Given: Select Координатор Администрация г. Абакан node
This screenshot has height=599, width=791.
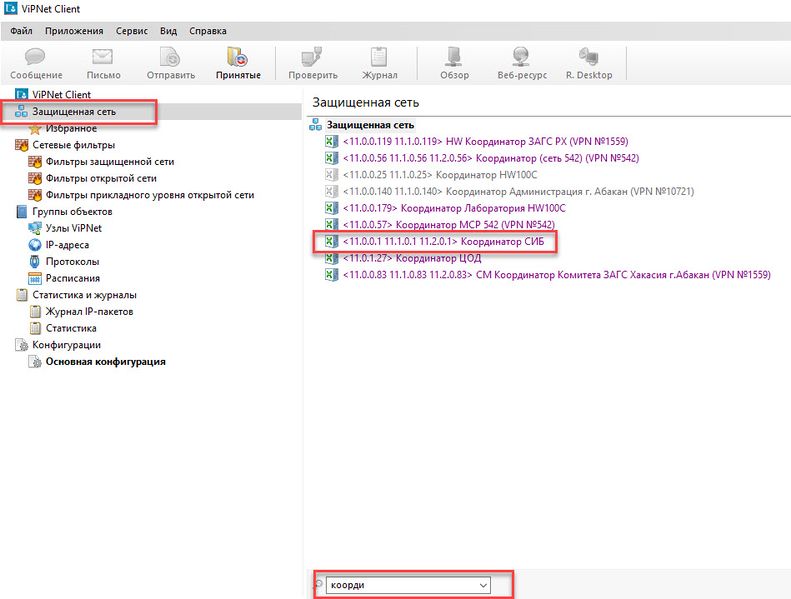Looking at the screenshot, I should click(x=518, y=191).
